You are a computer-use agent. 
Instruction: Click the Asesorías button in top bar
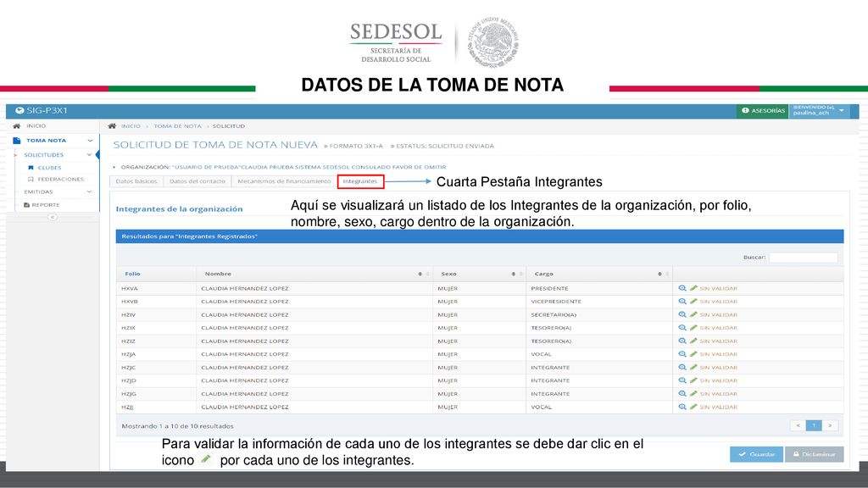tap(762, 111)
